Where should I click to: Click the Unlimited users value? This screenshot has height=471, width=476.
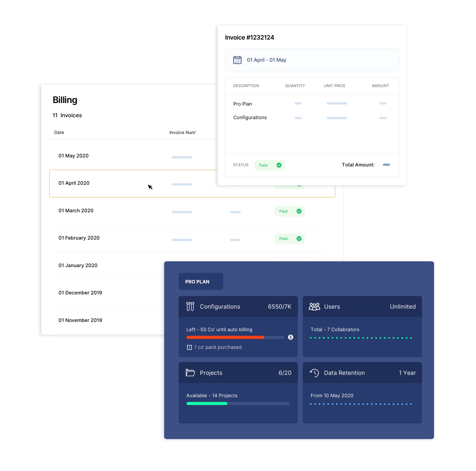(x=403, y=307)
